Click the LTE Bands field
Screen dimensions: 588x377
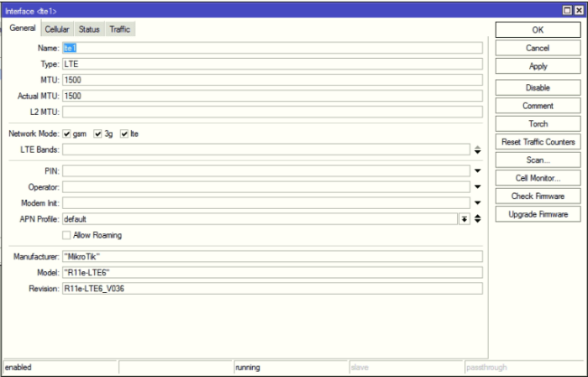point(266,149)
